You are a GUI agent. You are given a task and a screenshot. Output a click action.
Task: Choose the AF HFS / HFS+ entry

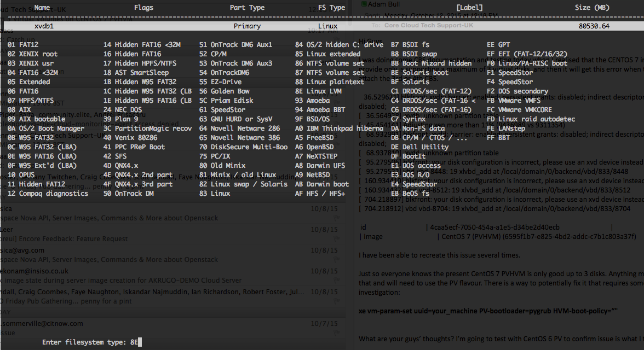[x=320, y=194]
